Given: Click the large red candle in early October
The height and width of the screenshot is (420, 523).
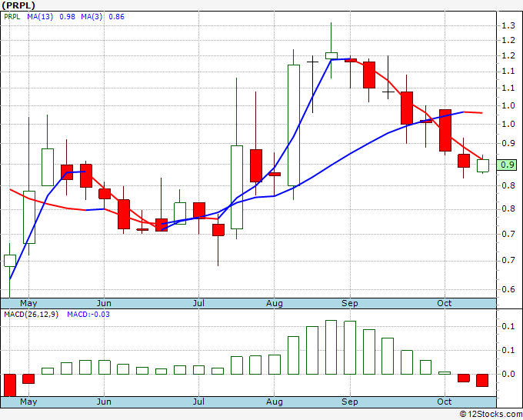Looking at the screenshot, I should coord(445,130).
